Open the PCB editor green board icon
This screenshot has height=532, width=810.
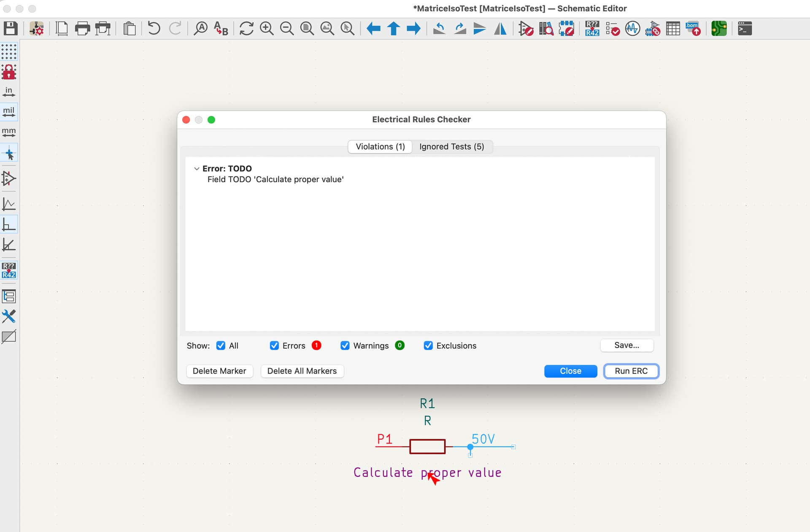click(719, 29)
